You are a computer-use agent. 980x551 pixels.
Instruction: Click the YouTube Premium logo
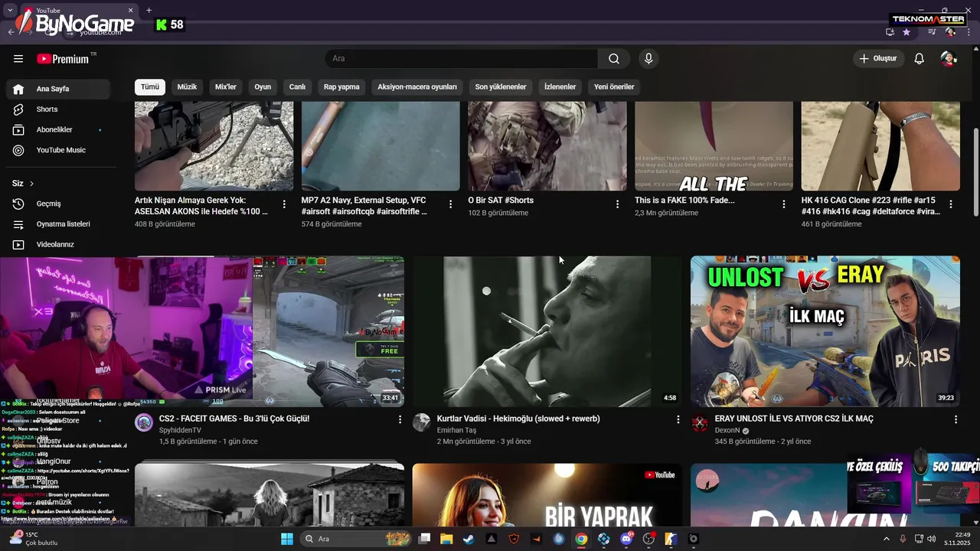pyautogui.click(x=63, y=59)
